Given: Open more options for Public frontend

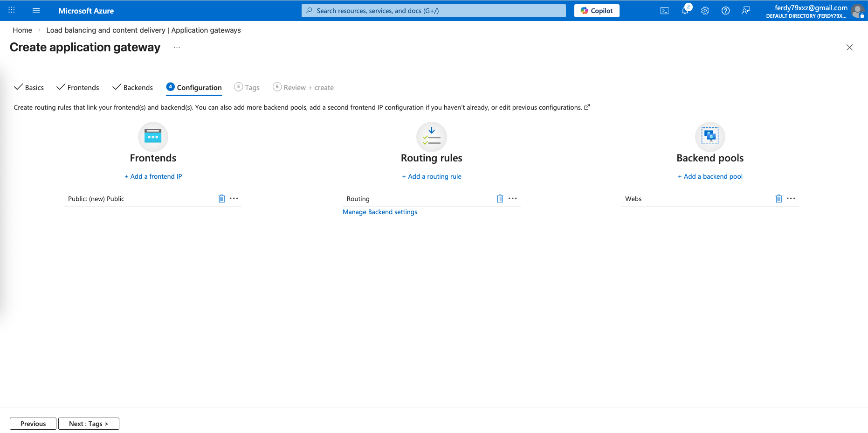Looking at the screenshot, I should click(234, 199).
